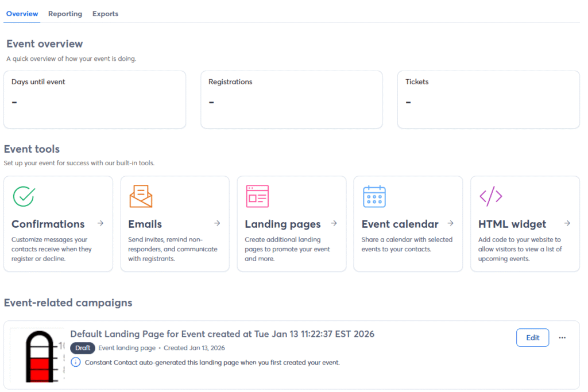Screen dimensions: 588x392
Task: Click the Registrations overview card
Action: (292, 99)
